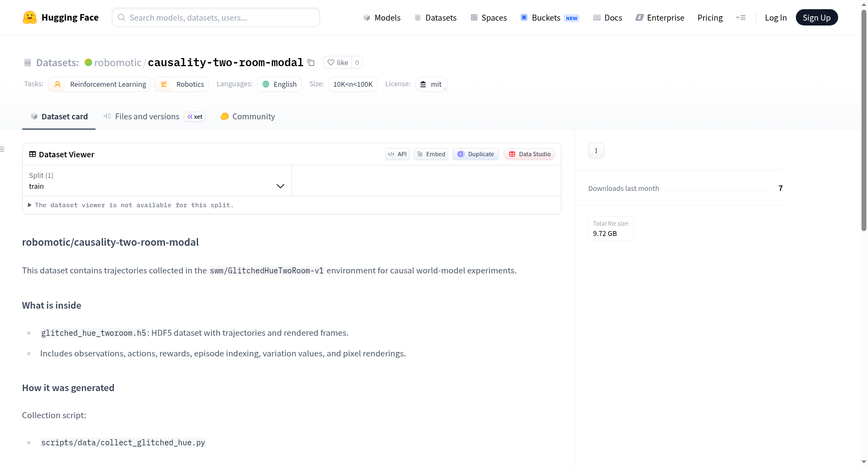
Task: Focus the search models input field
Action: tap(216, 17)
